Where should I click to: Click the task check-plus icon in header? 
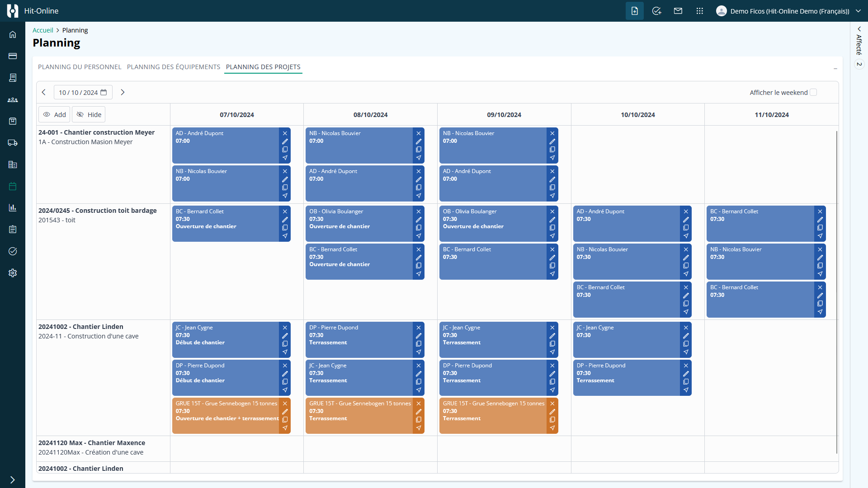[x=656, y=11]
